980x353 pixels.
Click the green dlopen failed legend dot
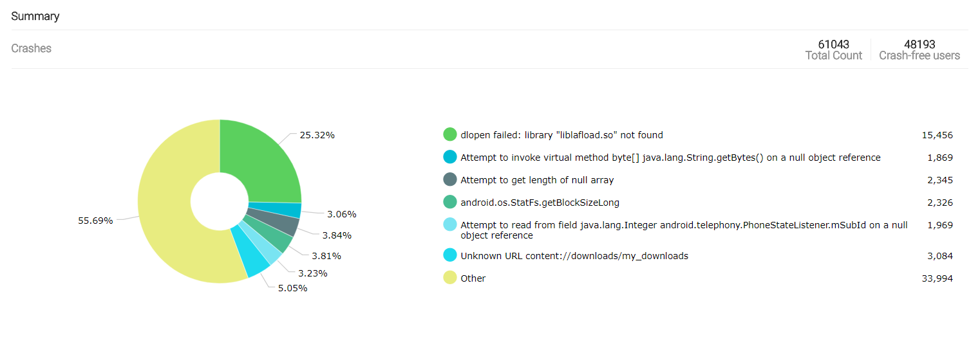point(450,135)
